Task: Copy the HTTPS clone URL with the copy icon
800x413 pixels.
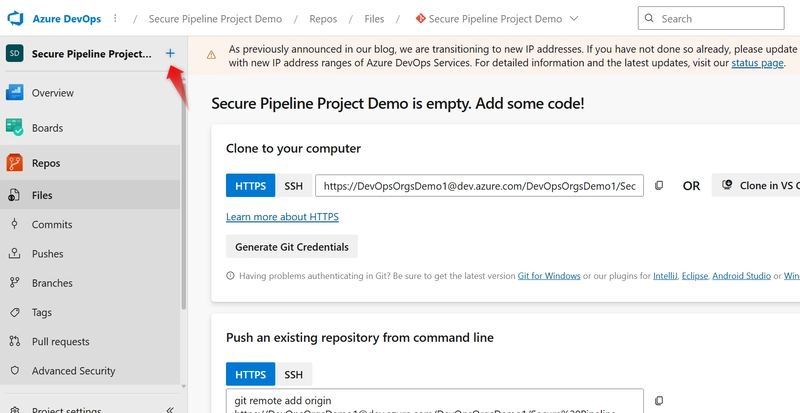Action: click(x=659, y=185)
